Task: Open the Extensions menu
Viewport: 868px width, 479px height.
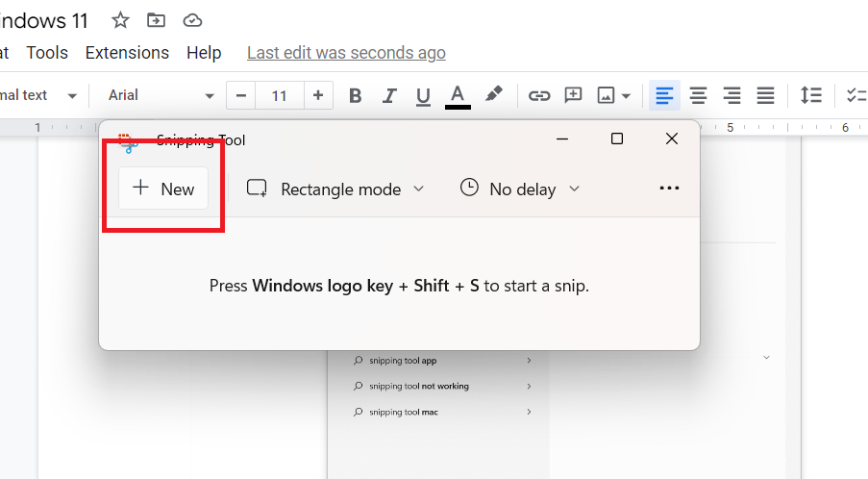Action: 127,53
